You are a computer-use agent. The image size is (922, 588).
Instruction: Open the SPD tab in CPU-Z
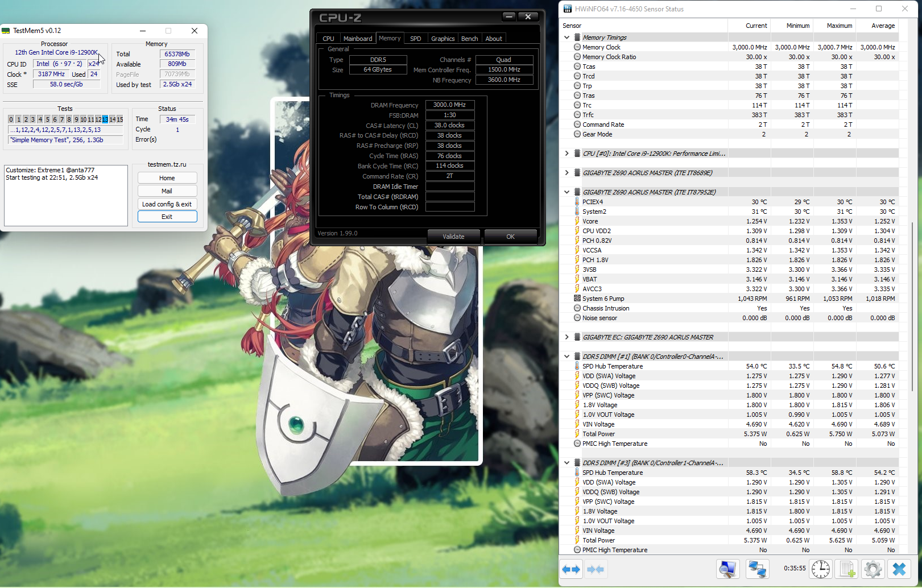pyautogui.click(x=416, y=39)
